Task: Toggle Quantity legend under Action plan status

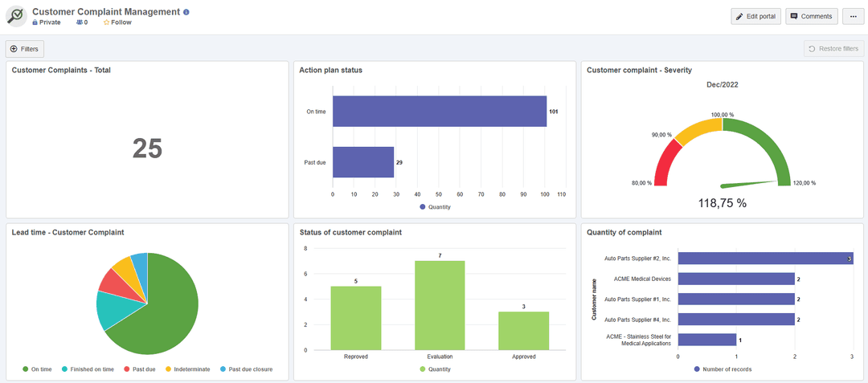Action: [435, 207]
